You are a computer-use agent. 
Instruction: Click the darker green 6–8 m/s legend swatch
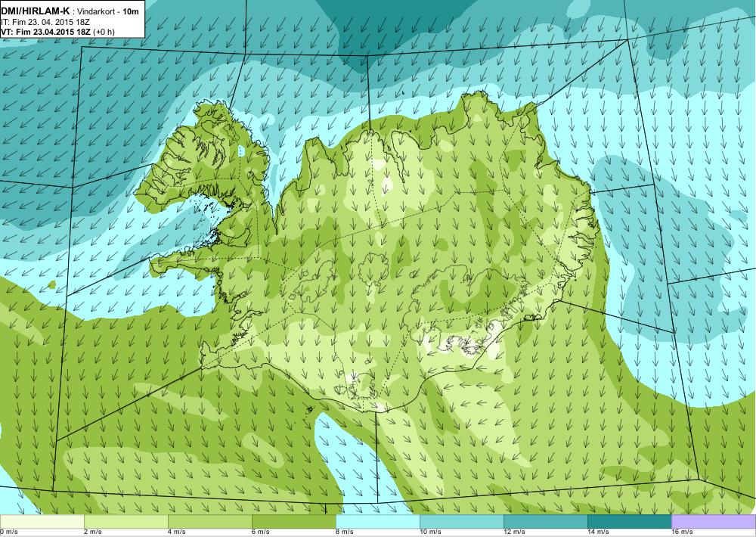coord(294,522)
